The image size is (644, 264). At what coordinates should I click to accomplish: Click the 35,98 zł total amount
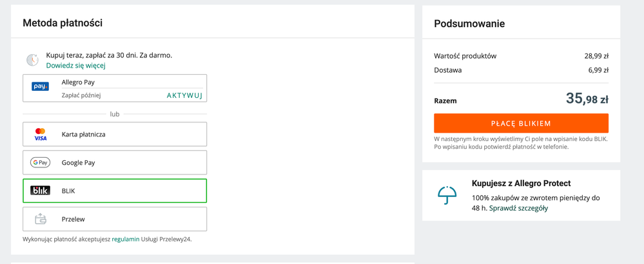587,99
